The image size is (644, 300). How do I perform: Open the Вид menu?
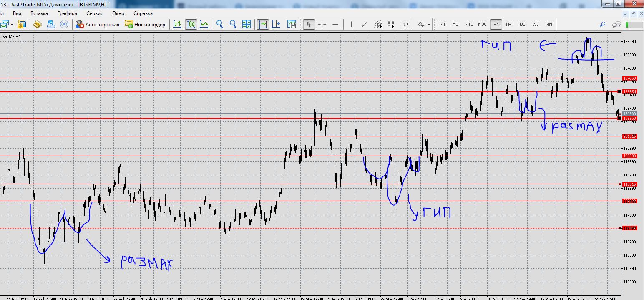click(x=17, y=13)
